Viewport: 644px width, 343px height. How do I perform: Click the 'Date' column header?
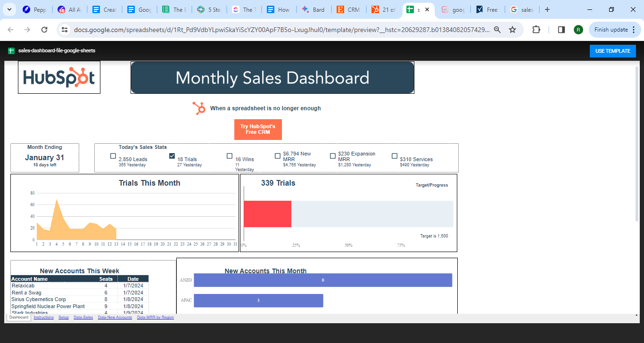(133, 279)
